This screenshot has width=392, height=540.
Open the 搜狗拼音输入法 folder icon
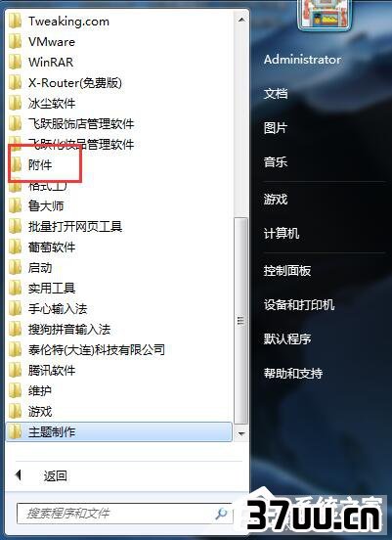point(15,330)
